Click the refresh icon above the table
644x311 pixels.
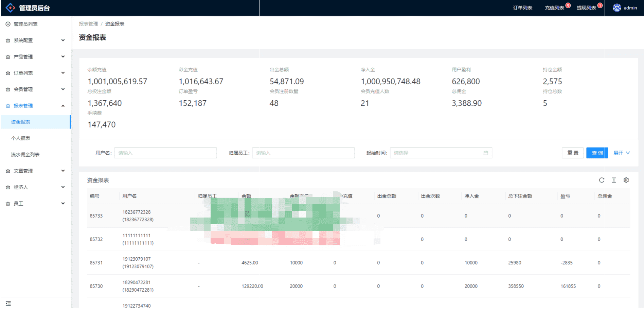tap(602, 180)
